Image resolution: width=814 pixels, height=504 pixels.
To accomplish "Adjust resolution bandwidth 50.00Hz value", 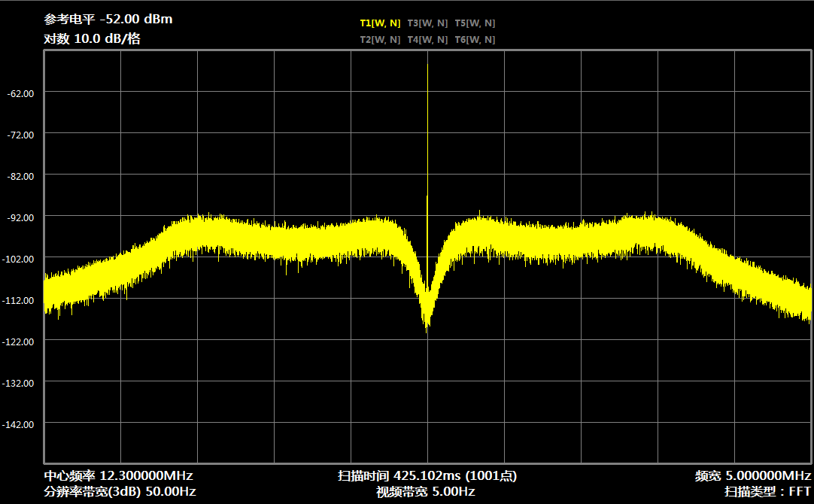I will pyautogui.click(x=120, y=492).
